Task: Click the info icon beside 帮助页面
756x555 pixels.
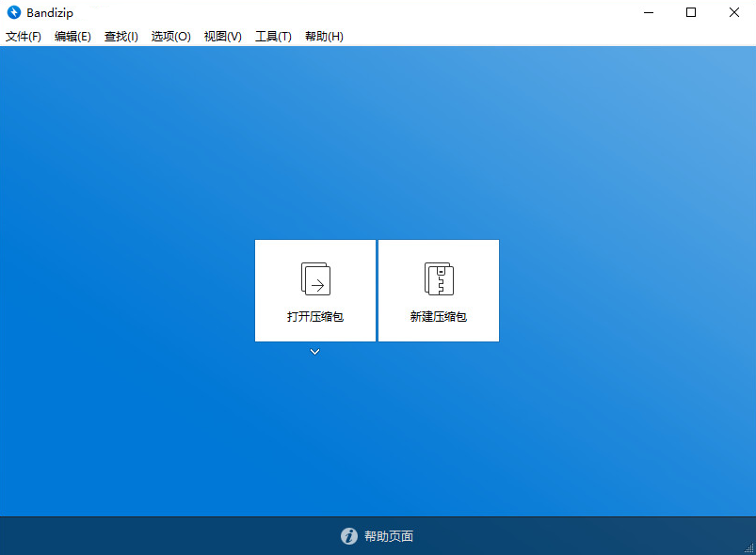Action: 349,536
